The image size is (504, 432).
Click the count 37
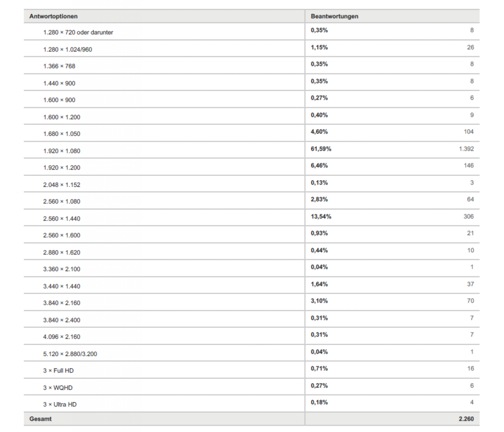click(x=471, y=284)
